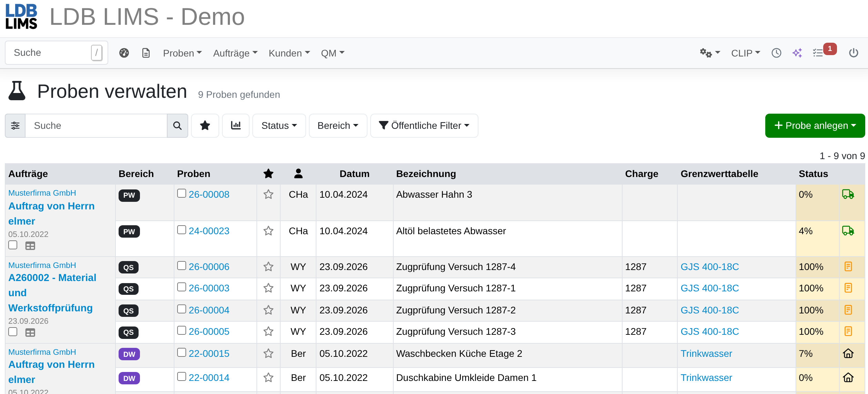The width and height of the screenshot is (868, 394).
Task: Open the Probe anlegen dropdown button
Action: tap(815, 126)
